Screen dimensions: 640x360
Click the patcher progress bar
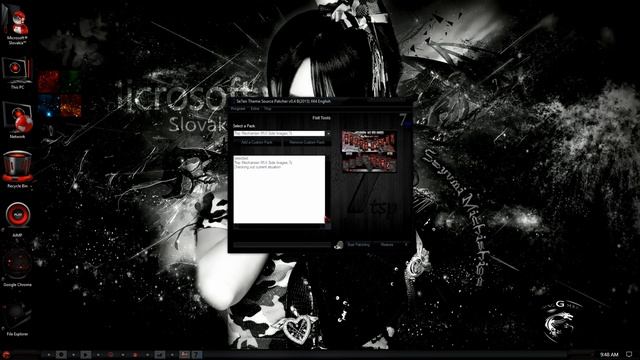282,245
